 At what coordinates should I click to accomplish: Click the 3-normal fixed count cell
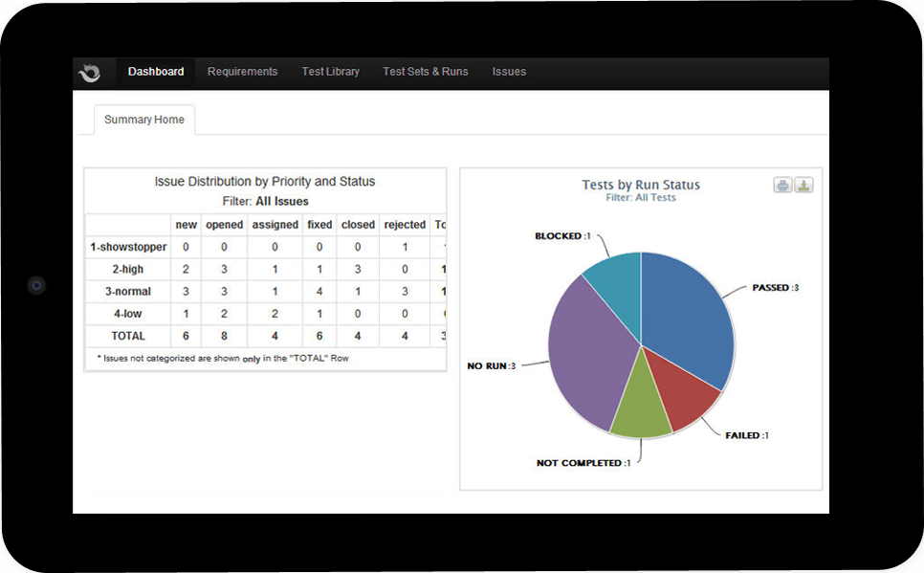click(319, 291)
